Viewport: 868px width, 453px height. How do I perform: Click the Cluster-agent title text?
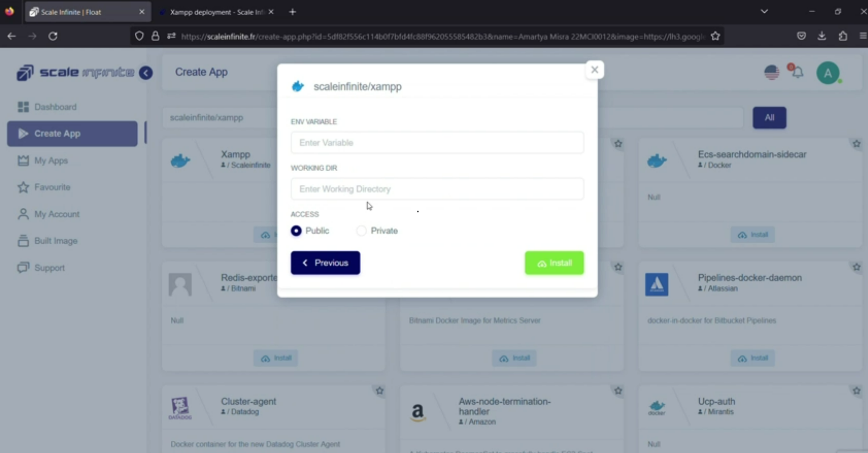click(248, 401)
